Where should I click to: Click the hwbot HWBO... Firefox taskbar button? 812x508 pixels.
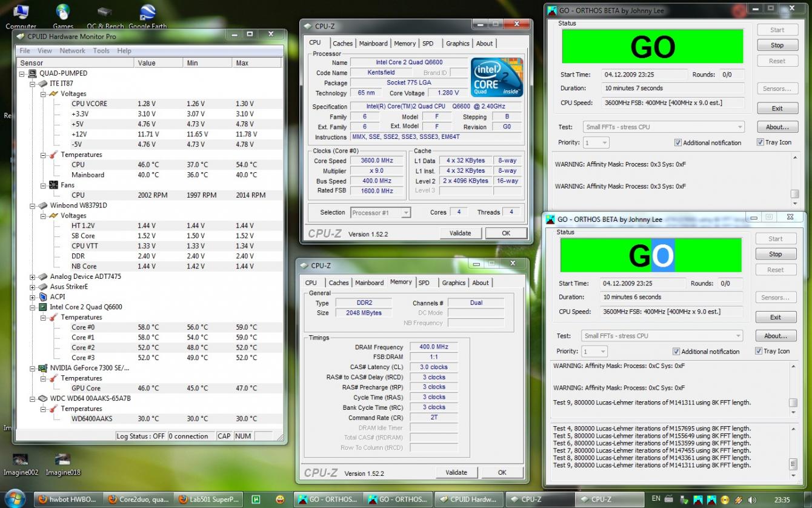click(x=67, y=500)
